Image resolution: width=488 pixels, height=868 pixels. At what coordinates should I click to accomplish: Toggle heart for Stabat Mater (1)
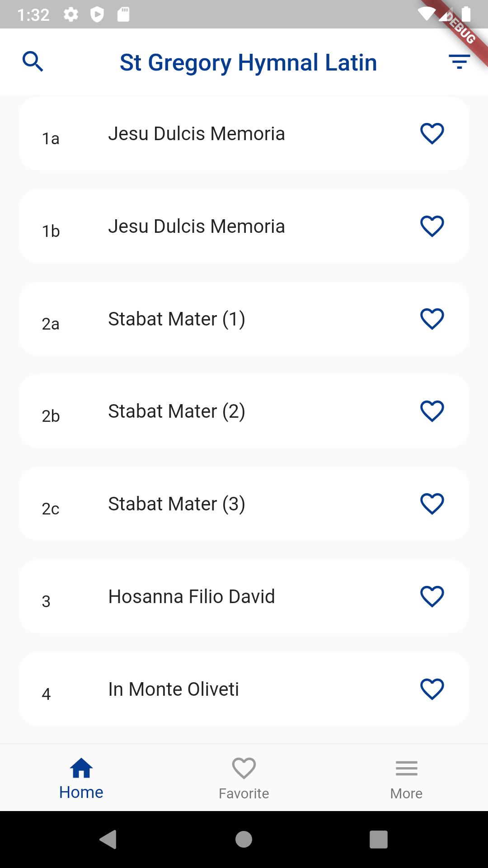click(432, 319)
